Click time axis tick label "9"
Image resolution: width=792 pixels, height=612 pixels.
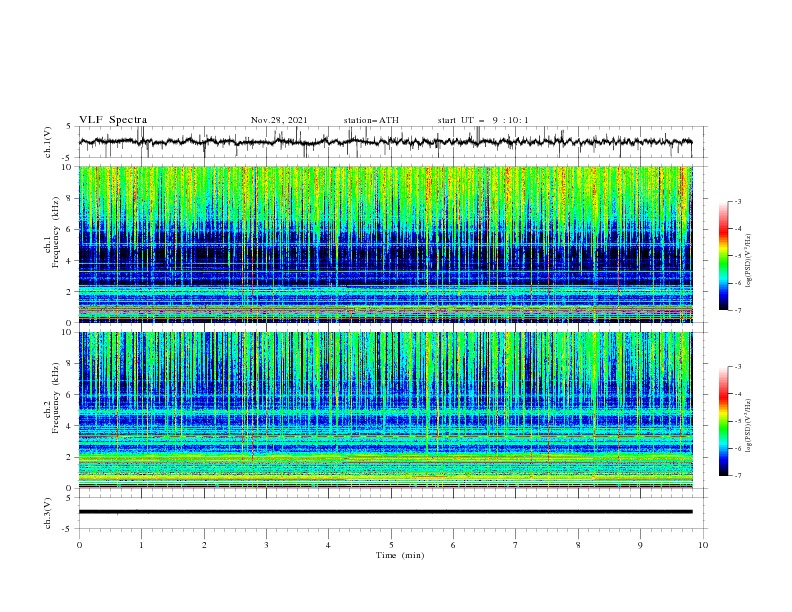[640, 545]
